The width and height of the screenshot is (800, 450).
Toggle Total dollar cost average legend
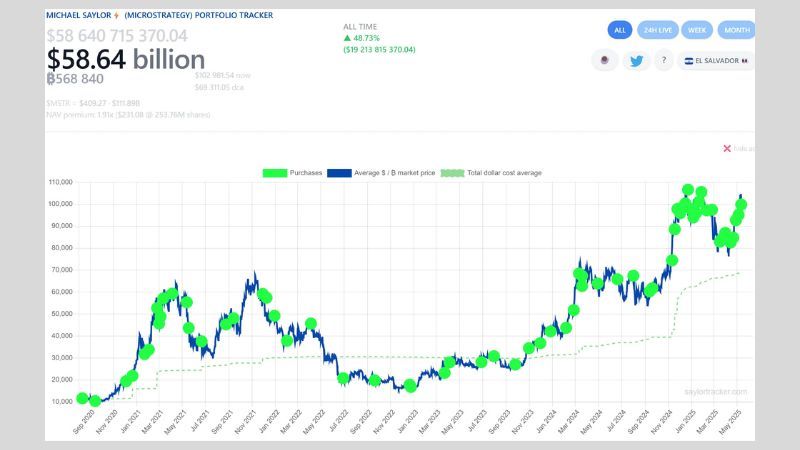click(491, 173)
